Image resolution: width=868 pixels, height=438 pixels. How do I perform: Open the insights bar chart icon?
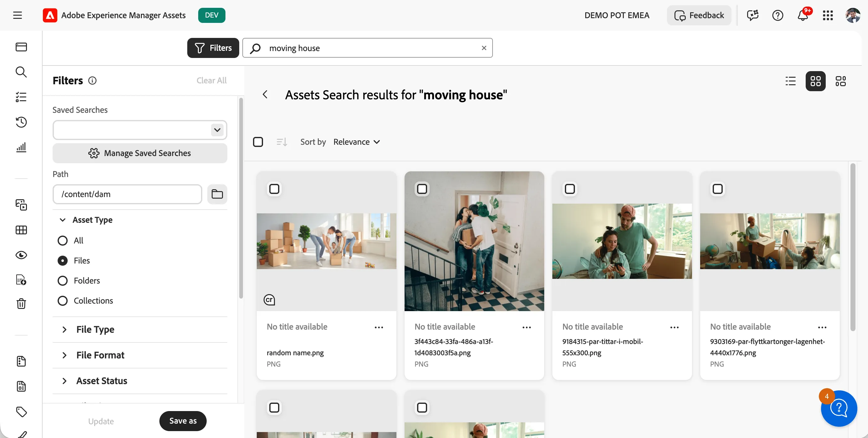click(21, 147)
